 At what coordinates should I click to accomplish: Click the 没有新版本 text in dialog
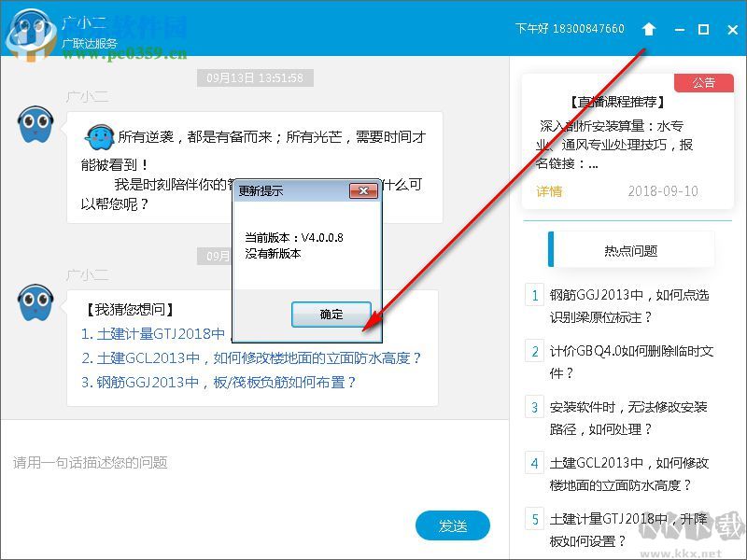(273, 254)
